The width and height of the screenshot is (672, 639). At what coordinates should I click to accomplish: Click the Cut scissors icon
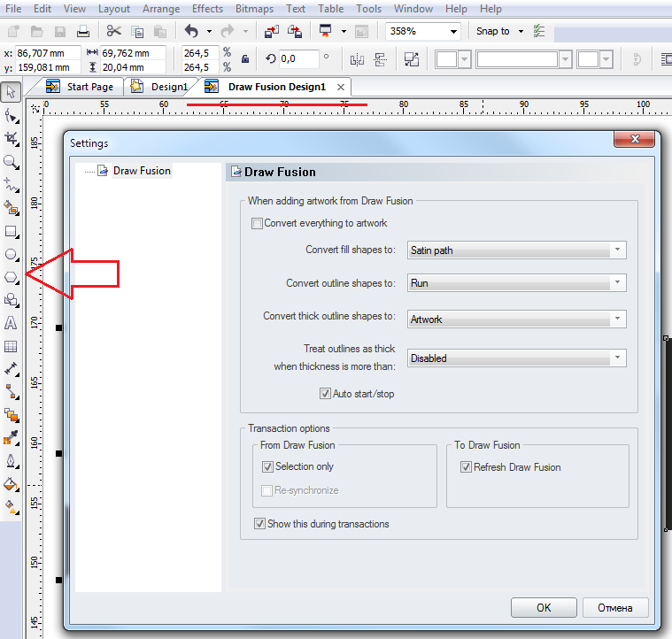(x=113, y=31)
